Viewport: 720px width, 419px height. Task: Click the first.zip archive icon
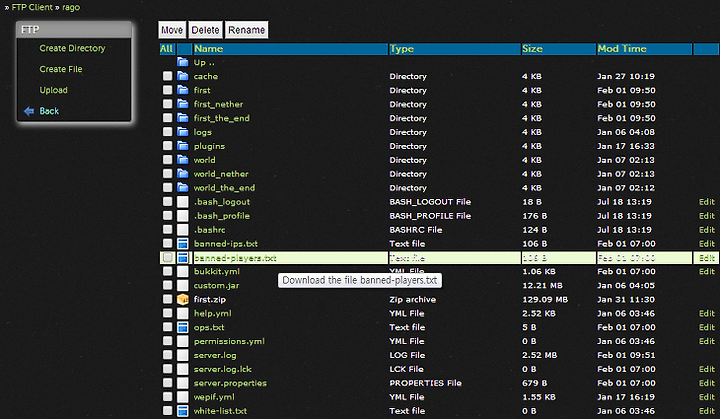click(x=183, y=299)
